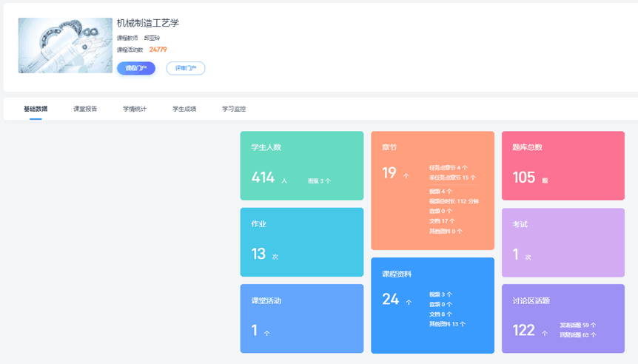
Task: Click the course cover thumbnail image
Action: (x=65, y=46)
